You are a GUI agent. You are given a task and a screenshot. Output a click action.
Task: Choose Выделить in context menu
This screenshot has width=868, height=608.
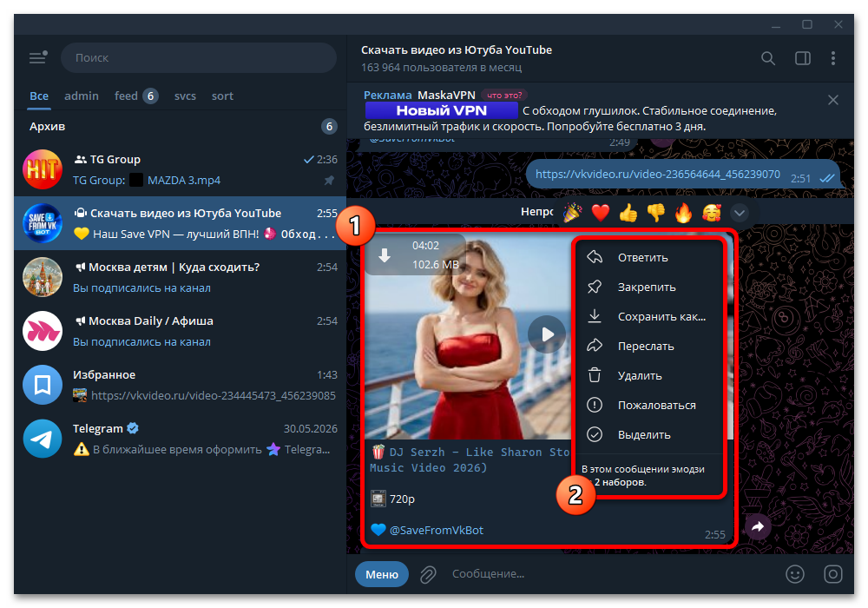(649, 434)
